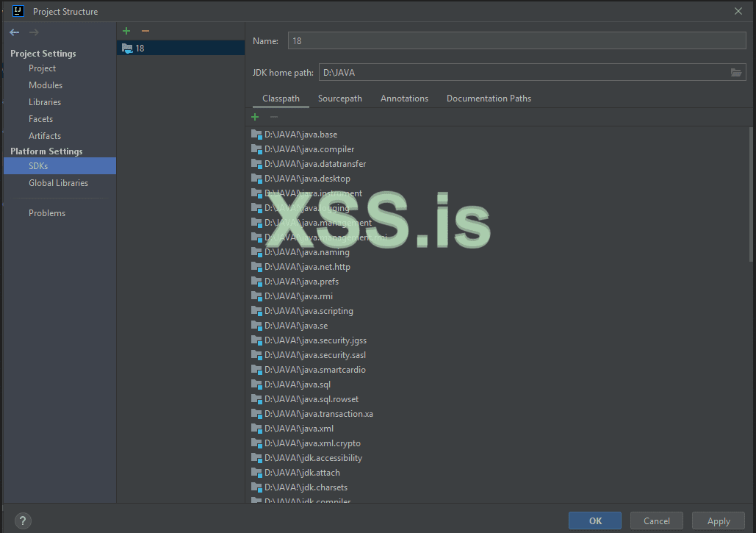Click the classpath list vertical scrollbar
The width and height of the screenshot is (756, 533).
click(750, 195)
